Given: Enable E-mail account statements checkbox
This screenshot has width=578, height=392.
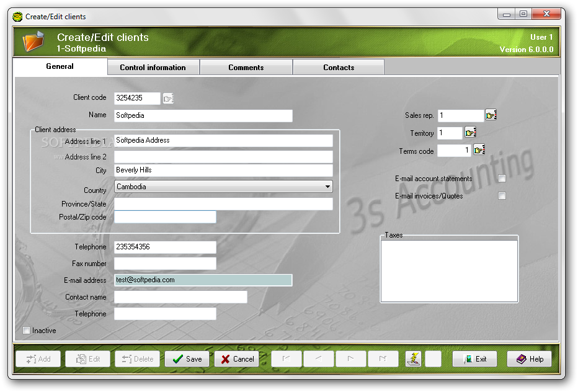Looking at the screenshot, I should click(x=502, y=179).
